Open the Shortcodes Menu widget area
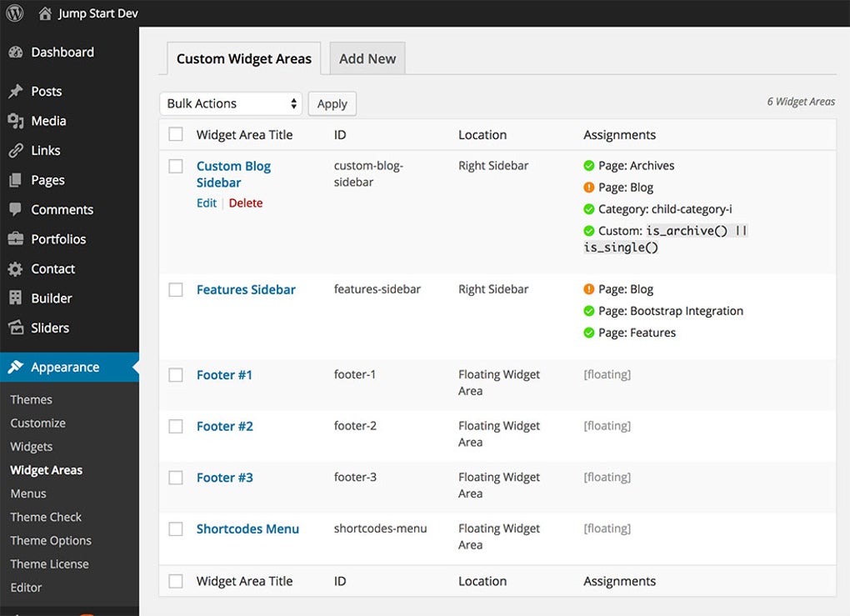Viewport: 850px width, 616px height. pyautogui.click(x=247, y=528)
